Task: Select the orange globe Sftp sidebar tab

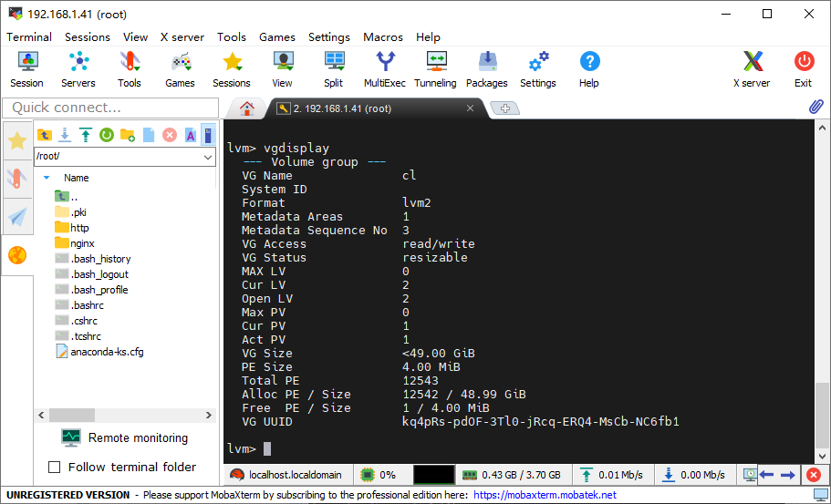Action: tap(17, 256)
